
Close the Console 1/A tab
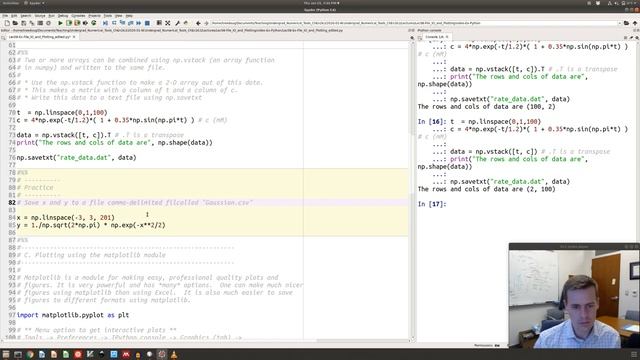tap(447, 37)
